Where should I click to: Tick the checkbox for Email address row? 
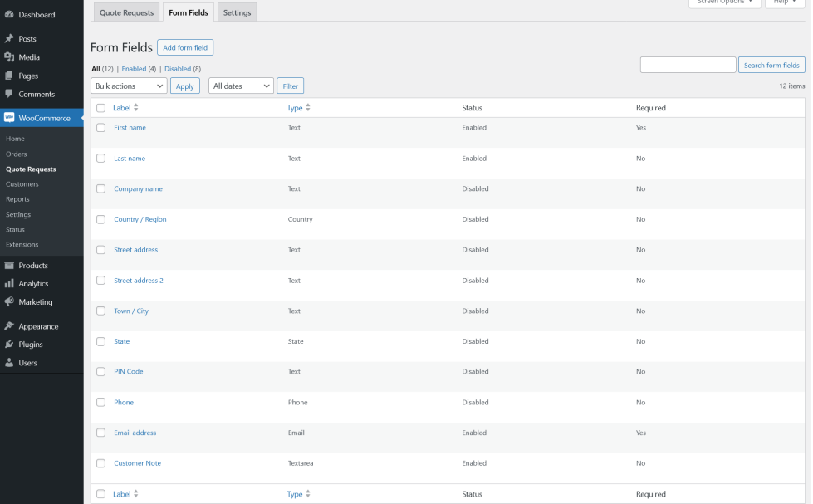click(101, 433)
